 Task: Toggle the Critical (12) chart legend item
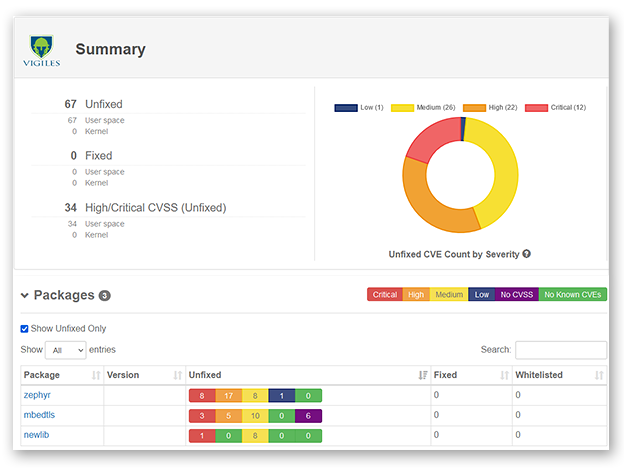tap(556, 107)
